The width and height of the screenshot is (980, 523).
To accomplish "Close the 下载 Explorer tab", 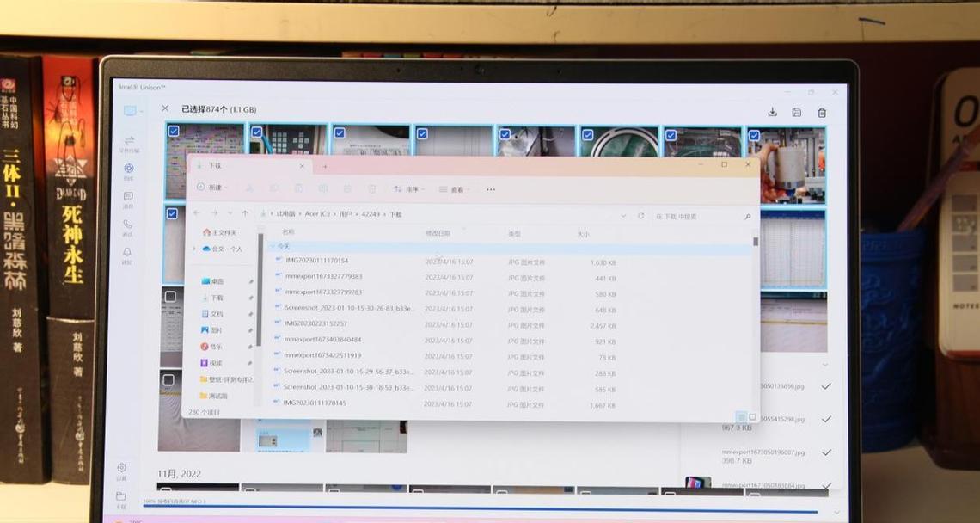I will (x=302, y=166).
